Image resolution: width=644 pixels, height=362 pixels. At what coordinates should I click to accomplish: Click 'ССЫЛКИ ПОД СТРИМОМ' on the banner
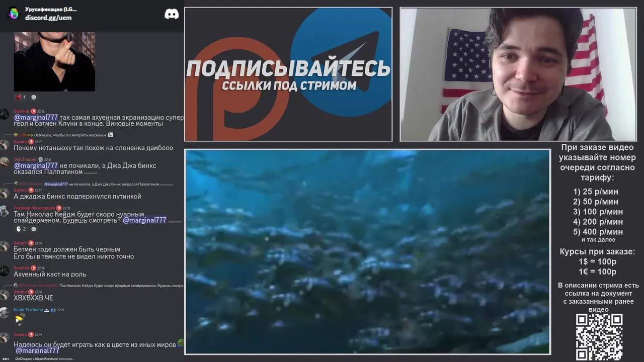pos(289,85)
